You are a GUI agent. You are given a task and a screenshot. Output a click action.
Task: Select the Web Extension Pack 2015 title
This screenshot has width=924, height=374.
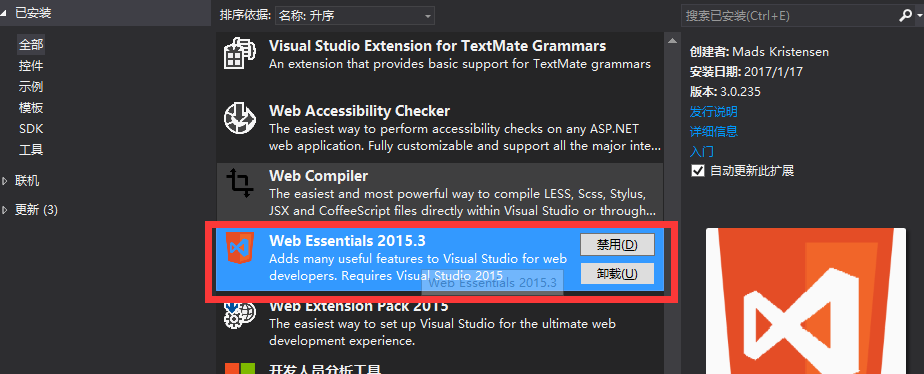[359, 306]
